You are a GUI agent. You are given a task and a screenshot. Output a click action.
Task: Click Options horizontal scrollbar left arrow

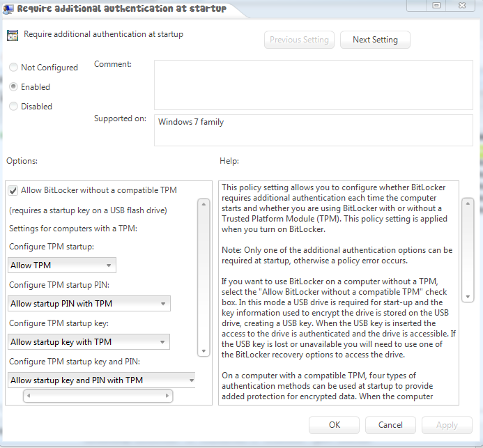29,396
